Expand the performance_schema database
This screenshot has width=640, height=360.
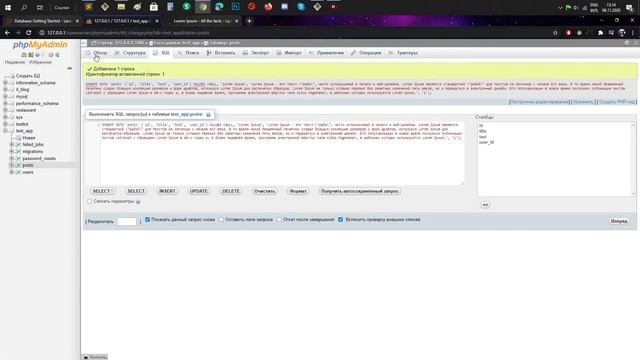point(6,103)
